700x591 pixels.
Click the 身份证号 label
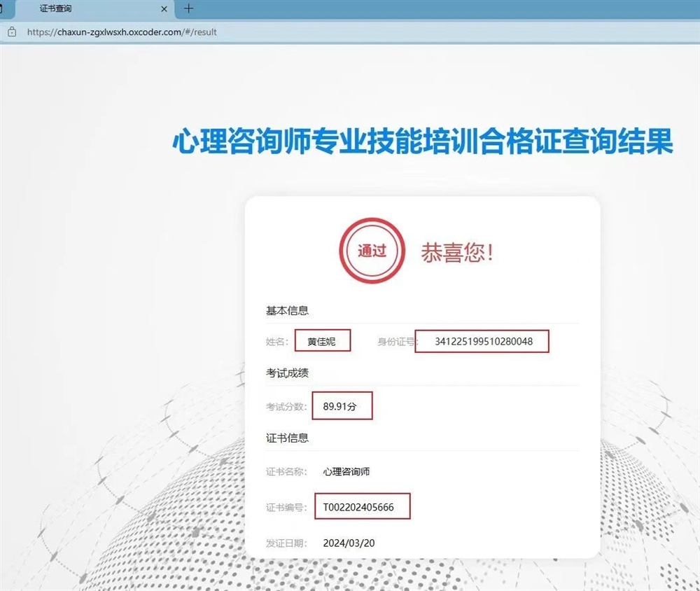[398, 342]
